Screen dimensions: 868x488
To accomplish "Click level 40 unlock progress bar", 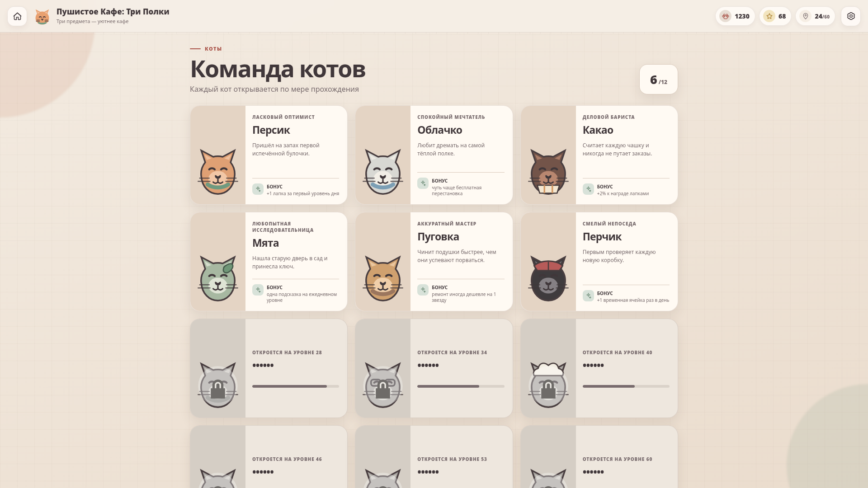I will click(626, 386).
